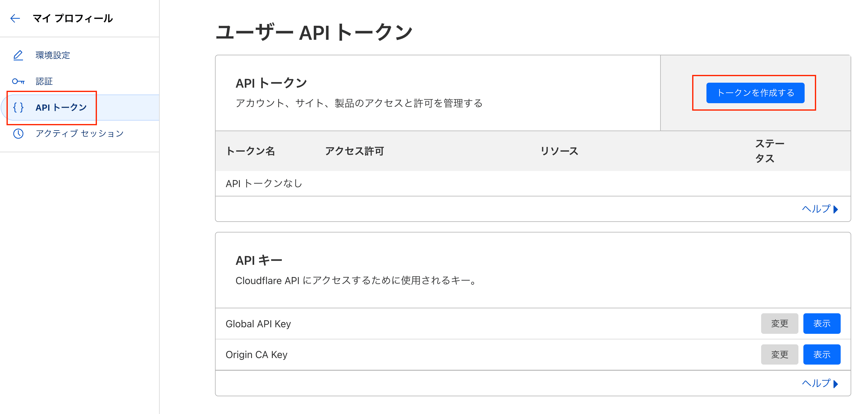Expand ヘルプ under the API トークン table

click(820, 209)
